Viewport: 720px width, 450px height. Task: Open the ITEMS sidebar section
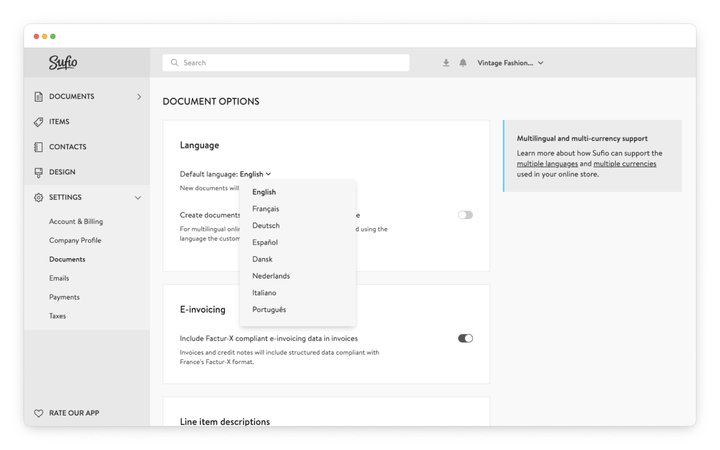[x=59, y=122]
